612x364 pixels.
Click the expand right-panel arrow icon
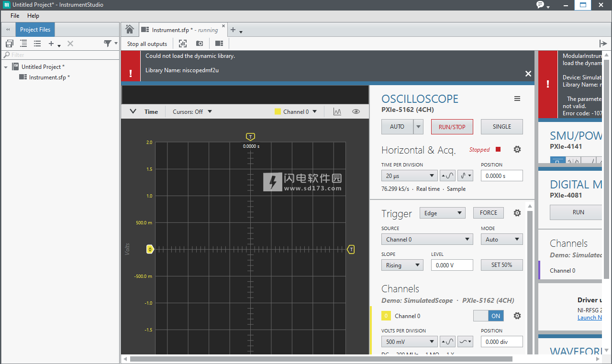(x=603, y=44)
